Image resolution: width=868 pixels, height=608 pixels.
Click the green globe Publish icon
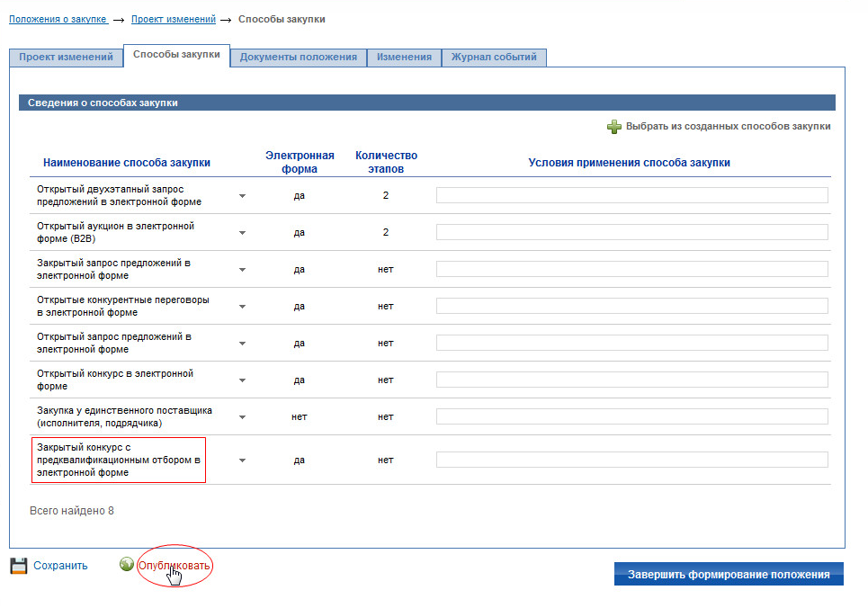coord(127,565)
